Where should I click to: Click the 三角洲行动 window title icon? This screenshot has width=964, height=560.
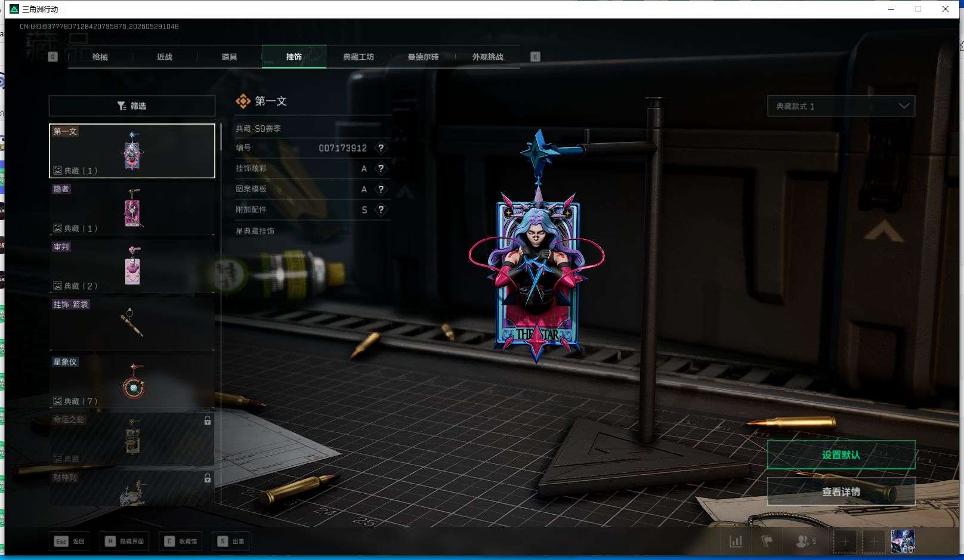coord(14,9)
